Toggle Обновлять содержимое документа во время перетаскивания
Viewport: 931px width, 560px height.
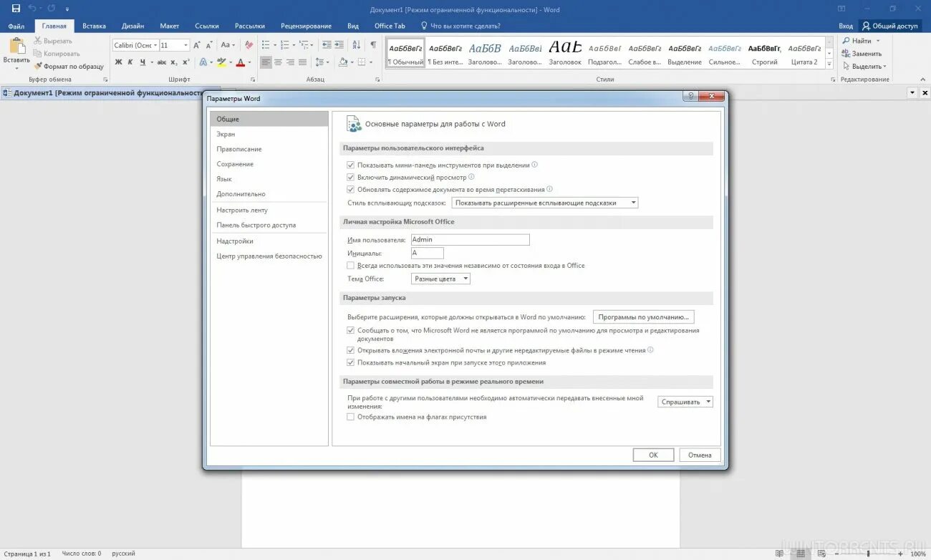pos(351,190)
